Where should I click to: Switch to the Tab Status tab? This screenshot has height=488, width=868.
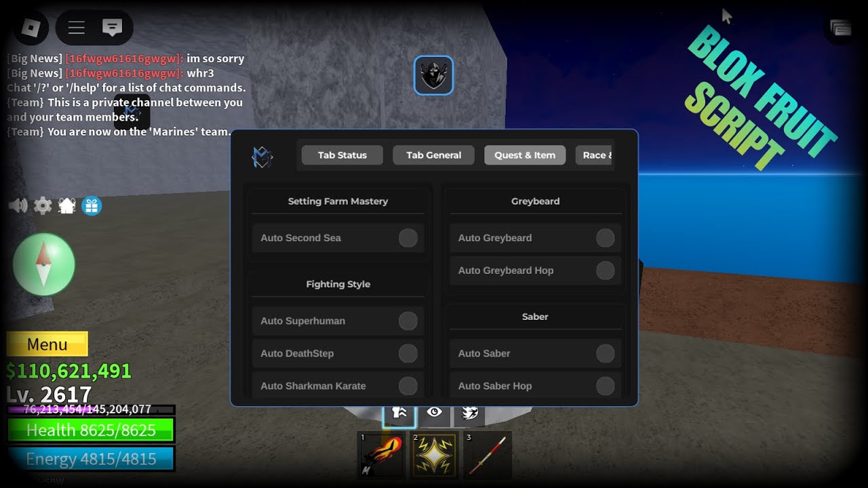point(342,155)
